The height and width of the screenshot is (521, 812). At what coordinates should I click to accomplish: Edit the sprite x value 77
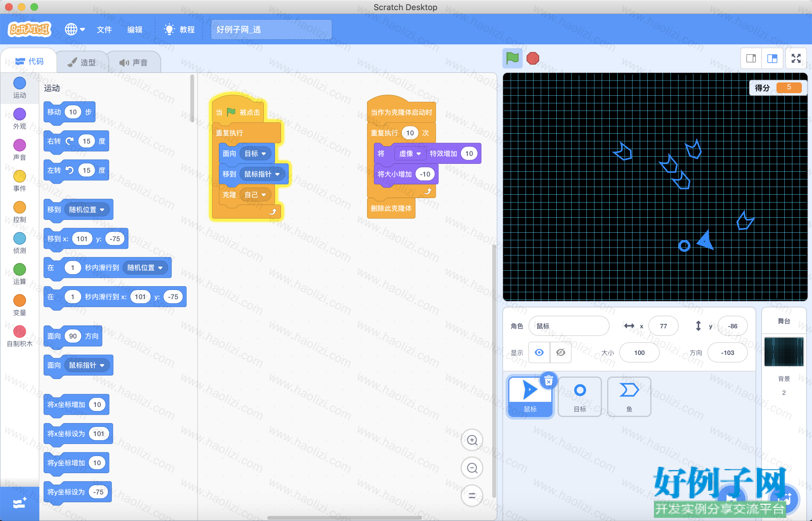point(663,326)
